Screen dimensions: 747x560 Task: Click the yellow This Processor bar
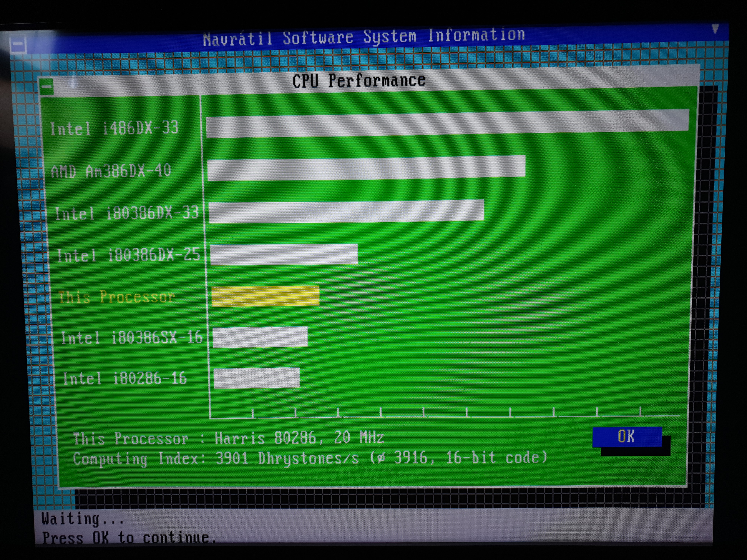click(265, 296)
